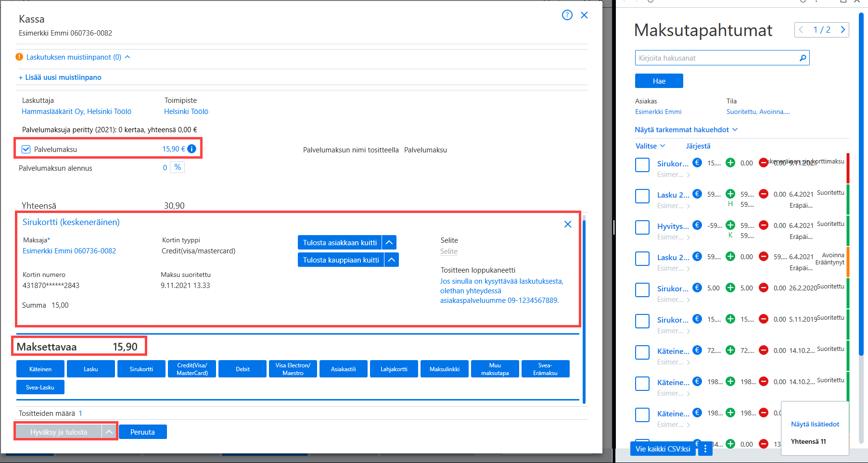868x463 pixels.
Task: Click red minus icon on Sirukor... 26.2.2020 row
Action: [x=764, y=288]
